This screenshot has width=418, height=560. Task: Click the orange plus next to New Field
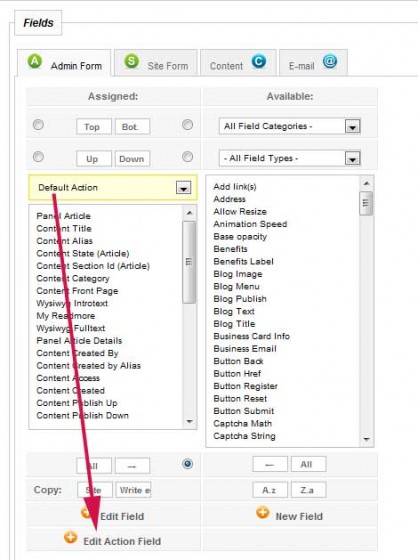(x=263, y=512)
